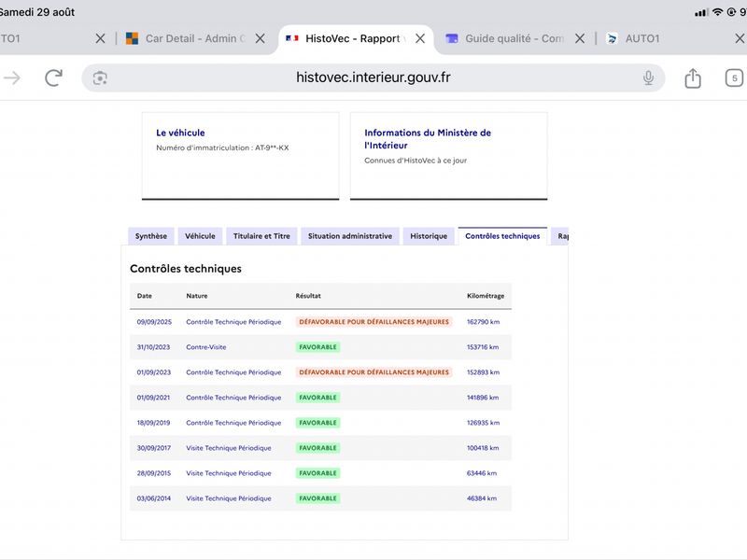Open the Google Lens camera search icon
The width and height of the screenshot is (747, 560).
point(100,78)
